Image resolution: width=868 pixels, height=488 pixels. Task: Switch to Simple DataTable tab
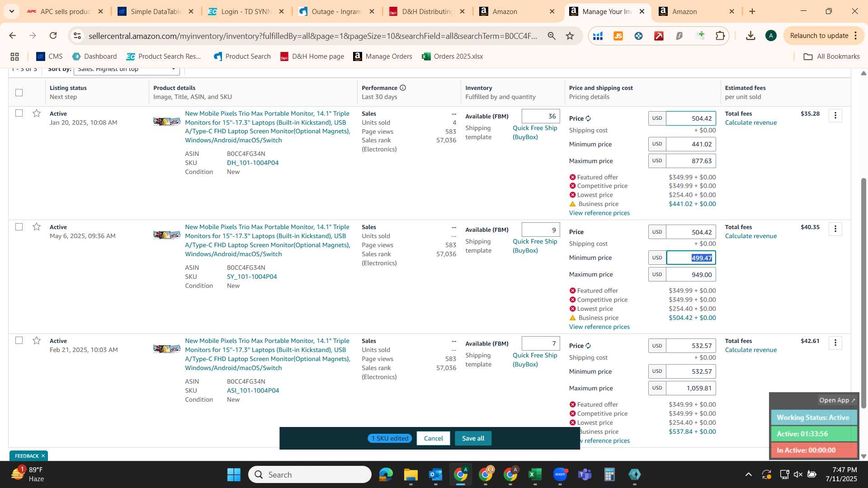click(x=156, y=11)
